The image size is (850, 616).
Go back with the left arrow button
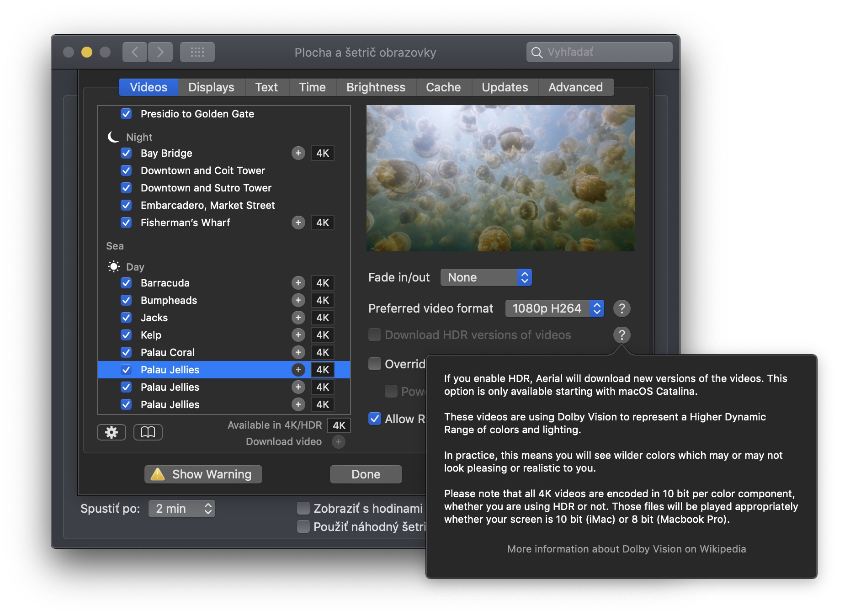[135, 52]
